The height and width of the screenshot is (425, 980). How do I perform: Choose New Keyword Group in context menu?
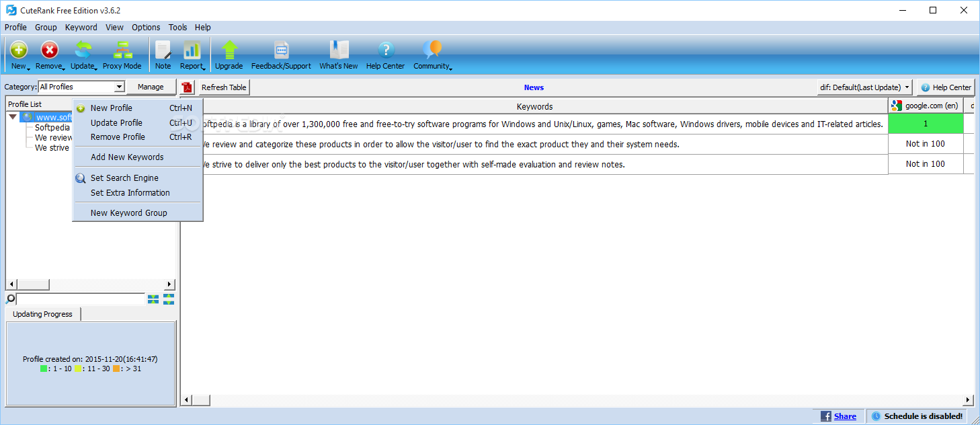[x=138, y=212]
